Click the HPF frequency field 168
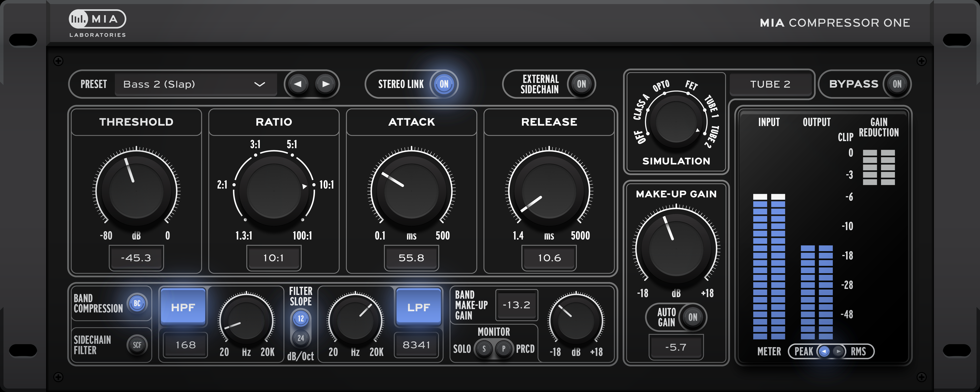980x392 pixels. tap(185, 345)
